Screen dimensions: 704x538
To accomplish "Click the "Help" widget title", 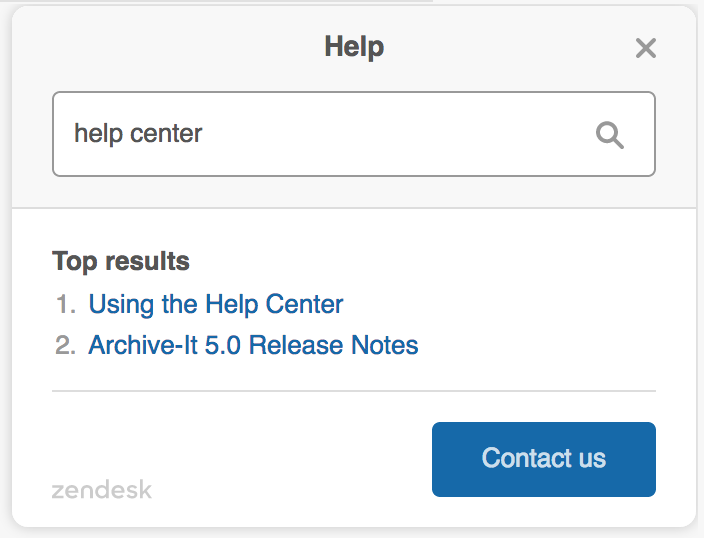I will 354,47.
